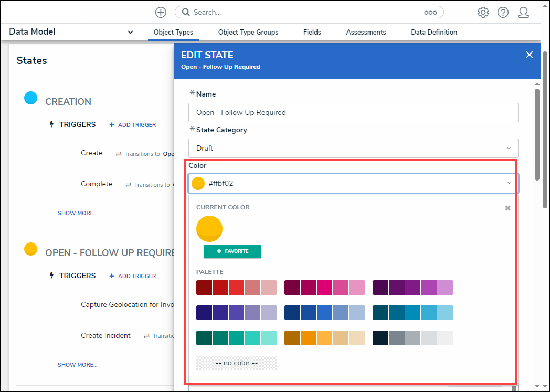Click the blue Creation state circle
This screenshot has height=392, width=550.
[x=31, y=98]
